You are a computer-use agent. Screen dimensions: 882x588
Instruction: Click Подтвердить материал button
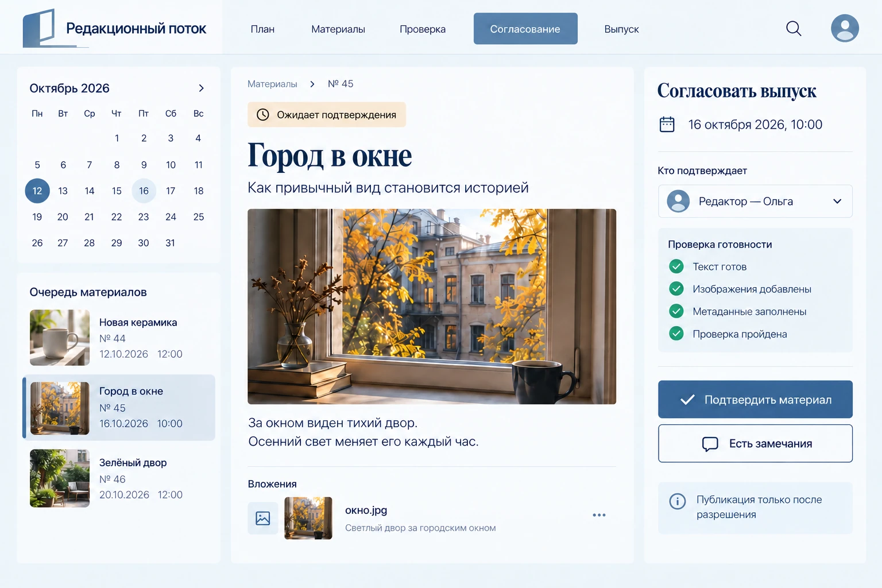point(755,399)
